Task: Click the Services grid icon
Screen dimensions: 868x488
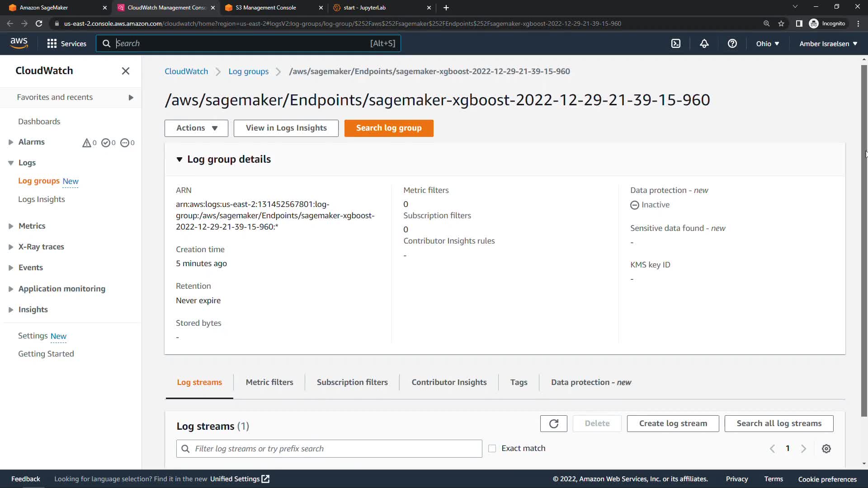Action: pyautogui.click(x=52, y=43)
